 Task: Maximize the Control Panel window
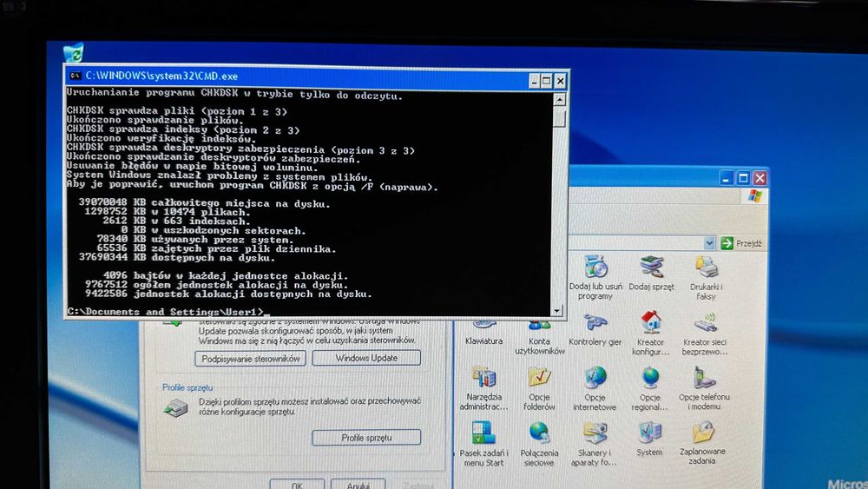743,178
